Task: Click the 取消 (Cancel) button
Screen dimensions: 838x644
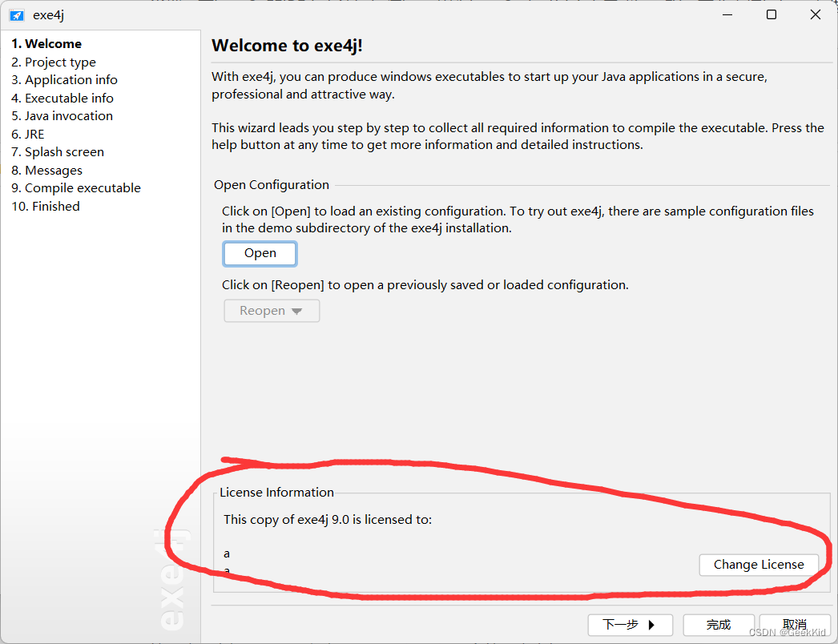Action: click(794, 625)
